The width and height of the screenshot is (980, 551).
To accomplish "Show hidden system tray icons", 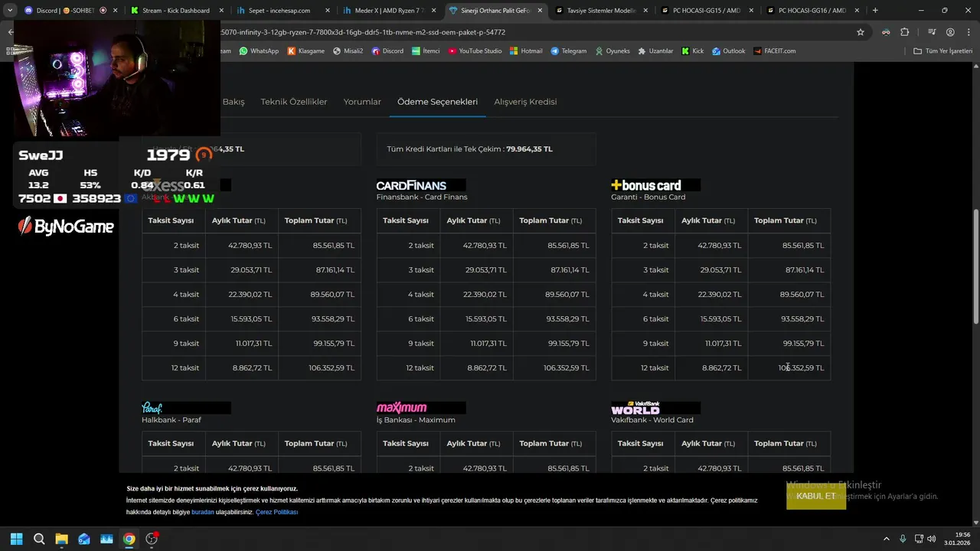I will [x=887, y=539].
